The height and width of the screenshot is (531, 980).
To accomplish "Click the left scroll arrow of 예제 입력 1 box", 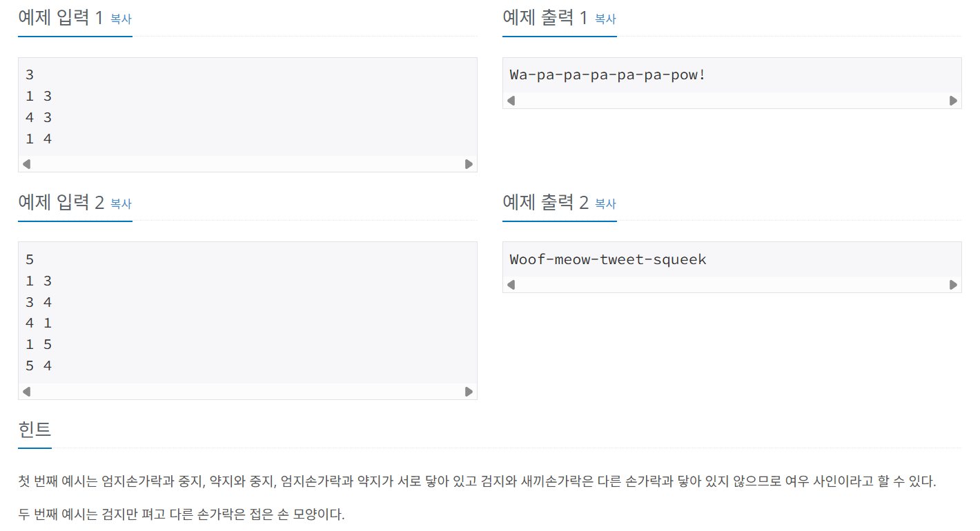I will [26, 164].
